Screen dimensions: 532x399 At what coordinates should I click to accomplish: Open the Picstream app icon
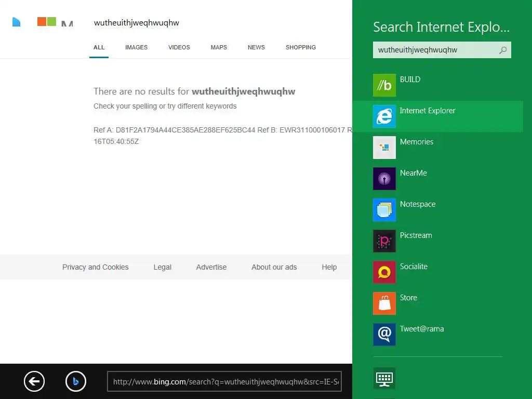[x=384, y=241]
